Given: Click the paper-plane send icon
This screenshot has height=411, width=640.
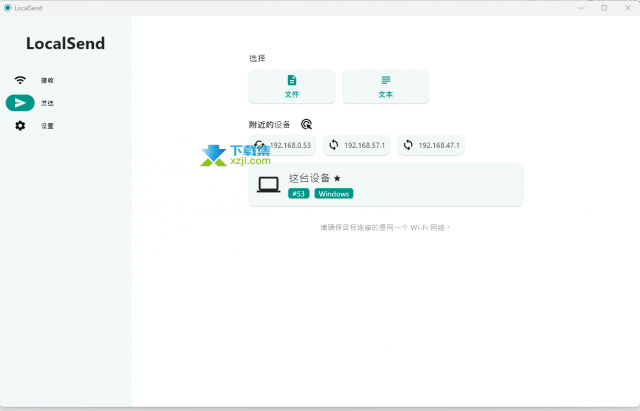Looking at the screenshot, I should point(20,103).
